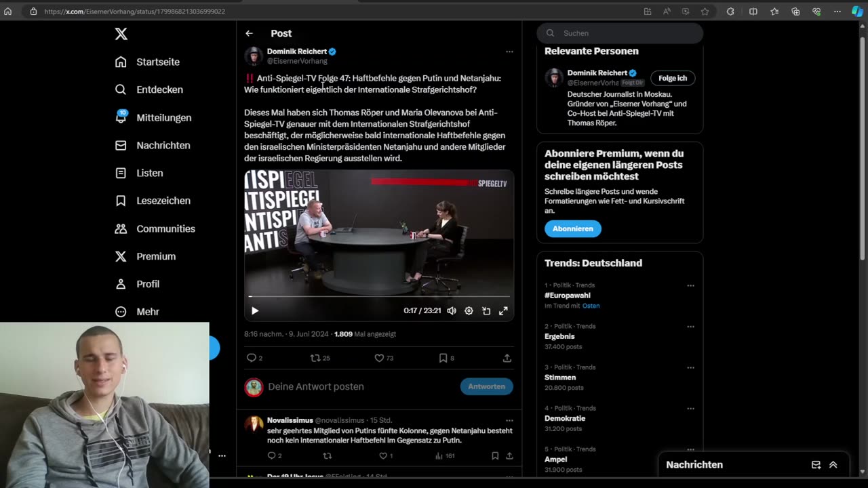Open the Osten trend link
868x488 pixels.
[x=591, y=306]
